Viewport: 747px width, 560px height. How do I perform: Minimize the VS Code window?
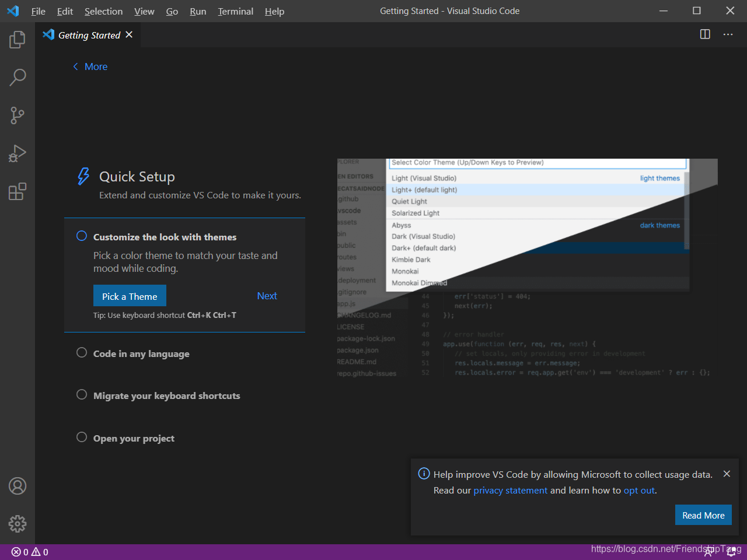664,10
